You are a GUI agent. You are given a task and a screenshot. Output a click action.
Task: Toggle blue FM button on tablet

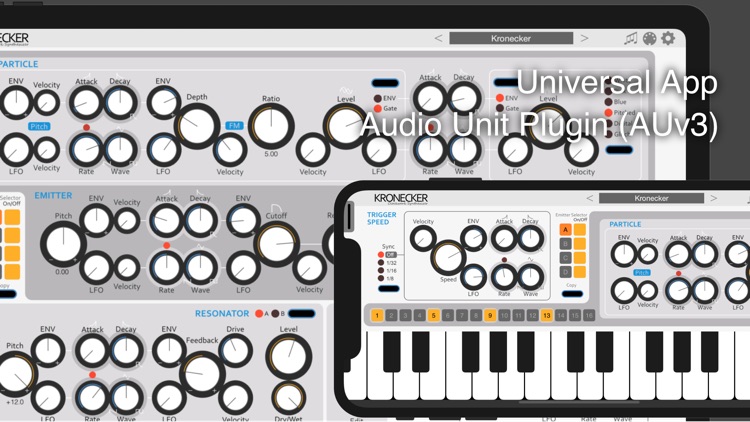(x=234, y=125)
